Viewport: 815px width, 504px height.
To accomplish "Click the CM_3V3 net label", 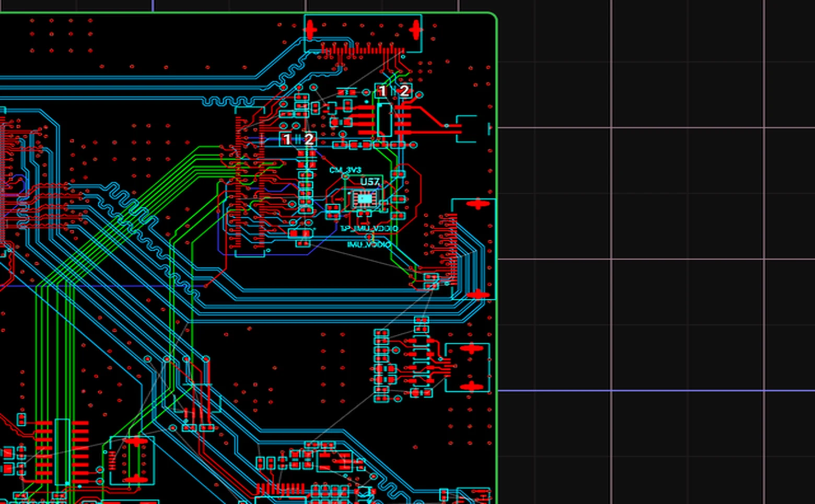I will [345, 170].
